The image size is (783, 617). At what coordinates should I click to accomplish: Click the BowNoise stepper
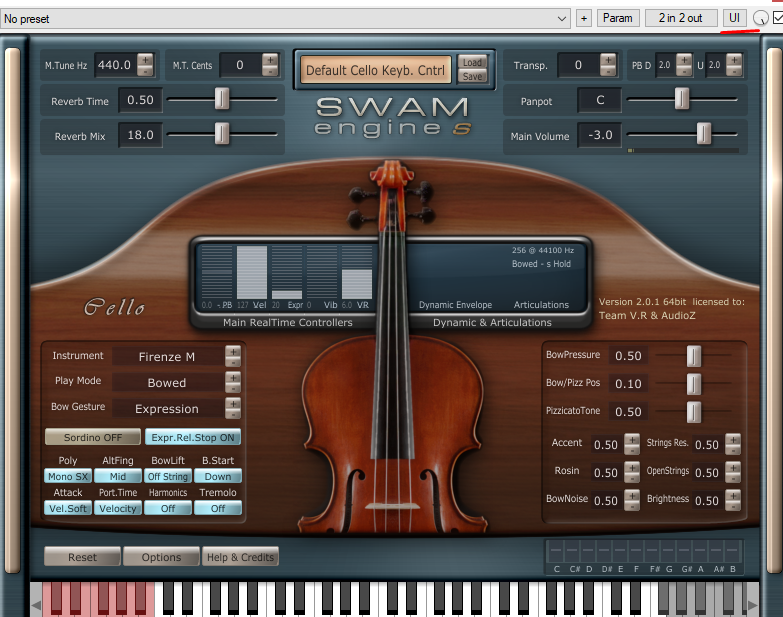coord(632,500)
